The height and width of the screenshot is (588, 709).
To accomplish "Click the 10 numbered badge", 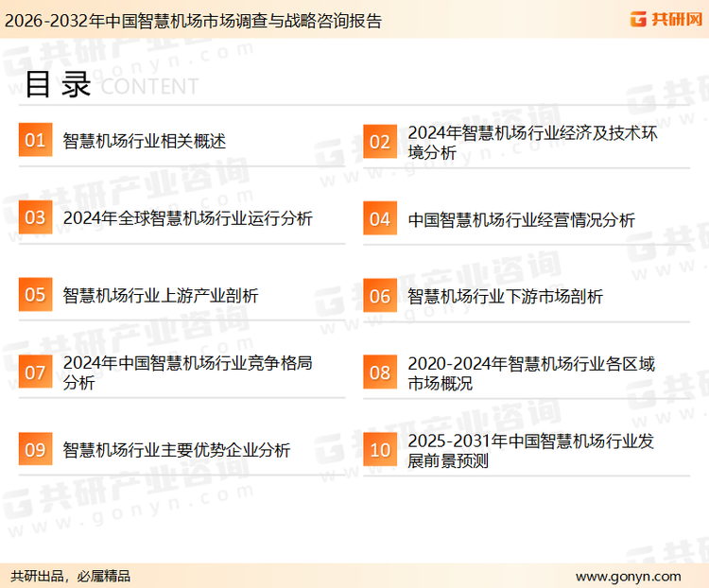I will click(380, 450).
